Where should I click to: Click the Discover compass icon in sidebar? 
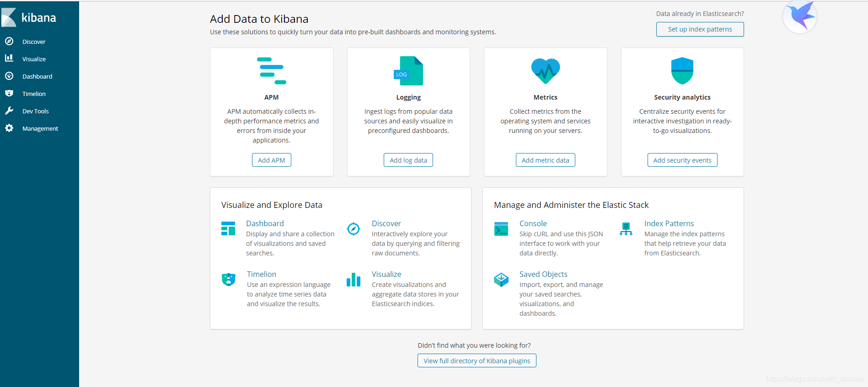pyautogui.click(x=9, y=42)
